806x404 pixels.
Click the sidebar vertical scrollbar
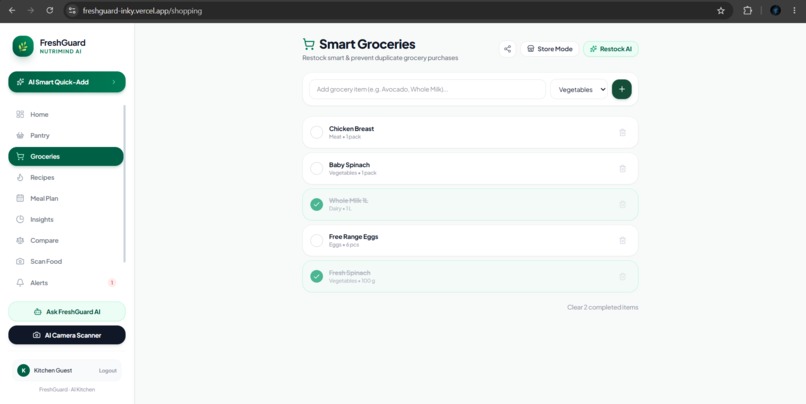click(124, 183)
